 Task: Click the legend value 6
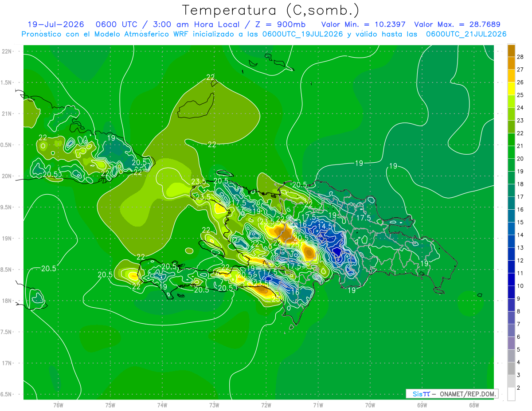pyautogui.click(x=519, y=337)
